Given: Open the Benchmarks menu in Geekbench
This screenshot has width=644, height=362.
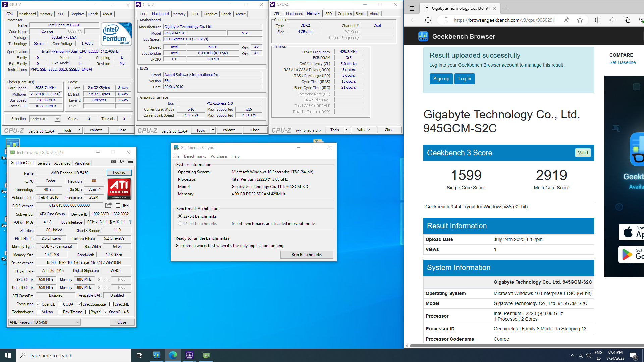Looking at the screenshot, I should click(x=195, y=156).
